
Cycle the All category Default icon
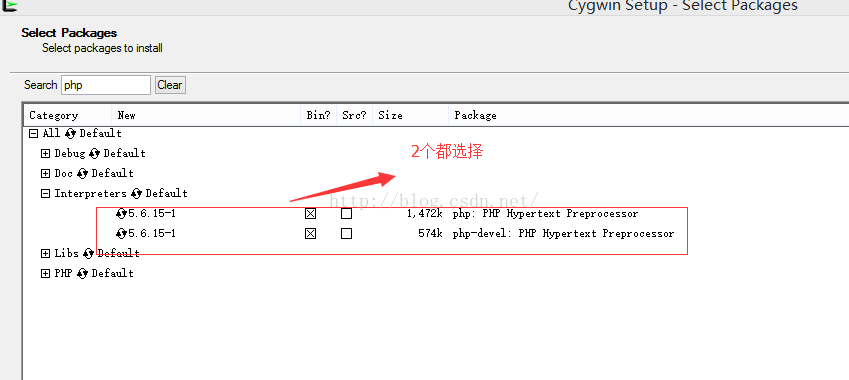coord(70,133)
